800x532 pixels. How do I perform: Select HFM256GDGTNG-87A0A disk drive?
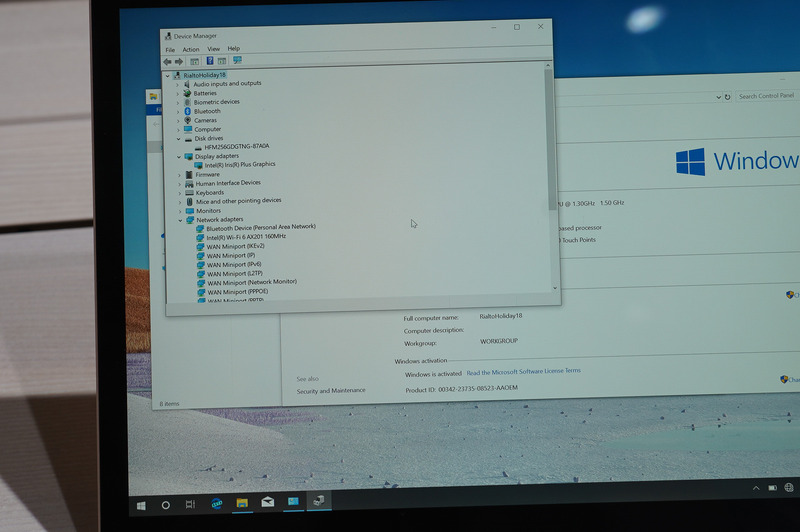pyautogui.click(x=237, y=146)
